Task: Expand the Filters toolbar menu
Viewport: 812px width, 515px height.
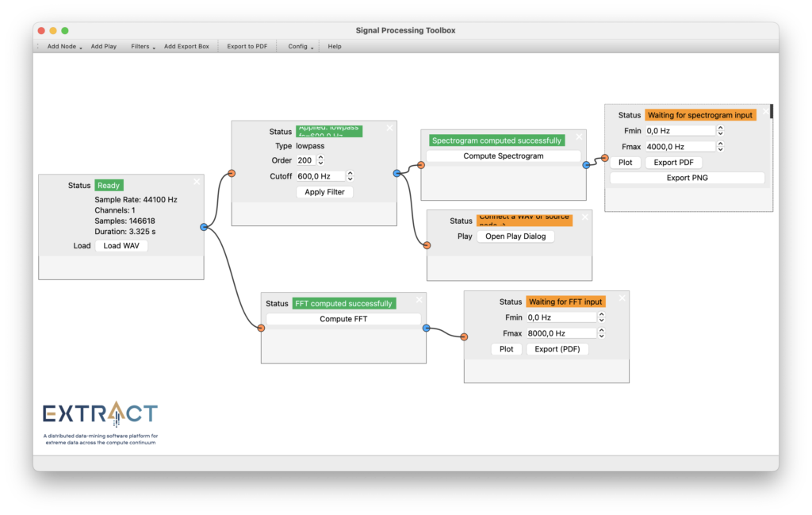Action: pos(143,47)
